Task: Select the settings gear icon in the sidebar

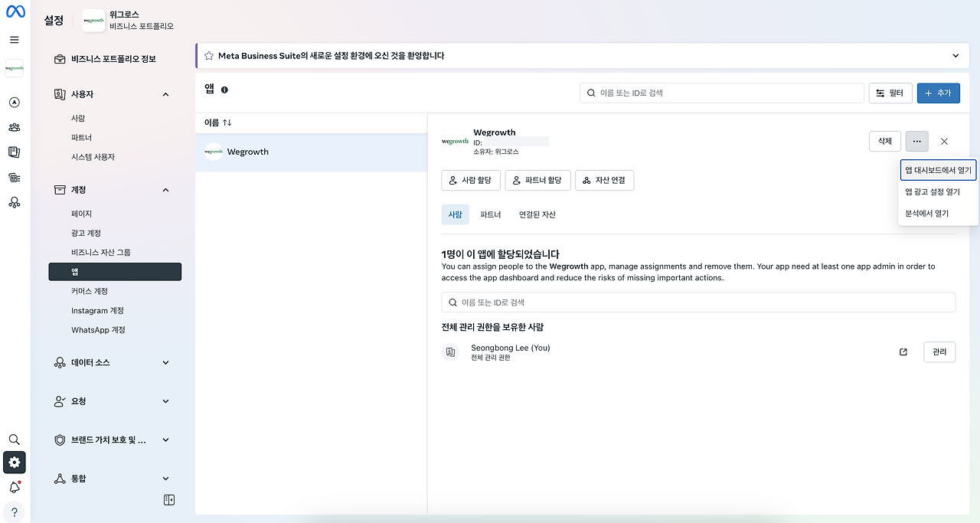Action: pyautogui.click(x=14, y=463)
